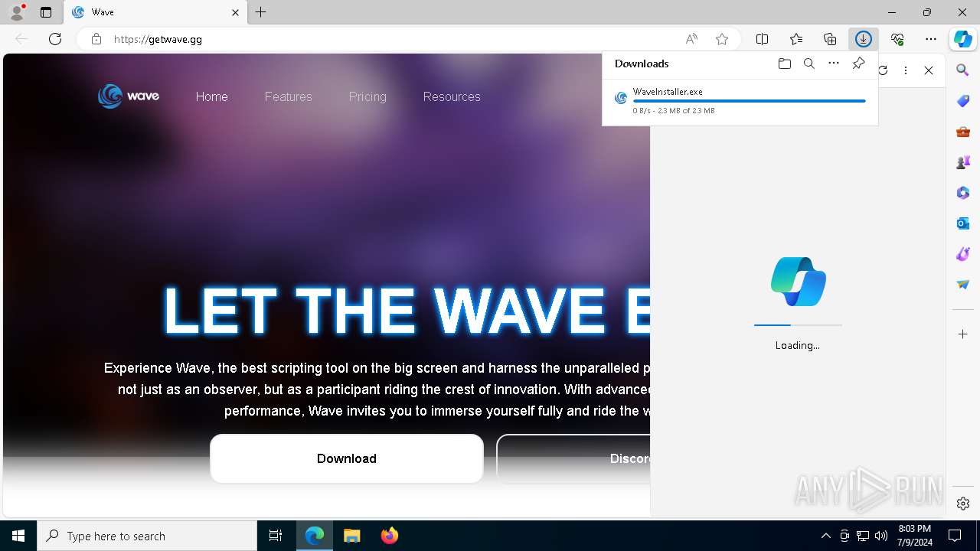
Task: Open the volume control in tray
Action: (880, 536)
